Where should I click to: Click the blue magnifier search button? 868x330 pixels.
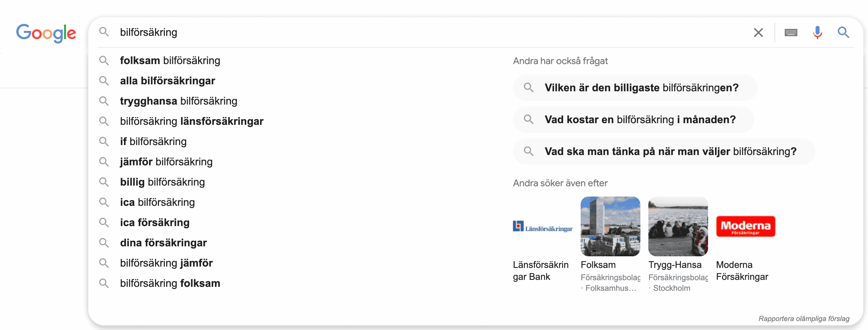point(843,32)
